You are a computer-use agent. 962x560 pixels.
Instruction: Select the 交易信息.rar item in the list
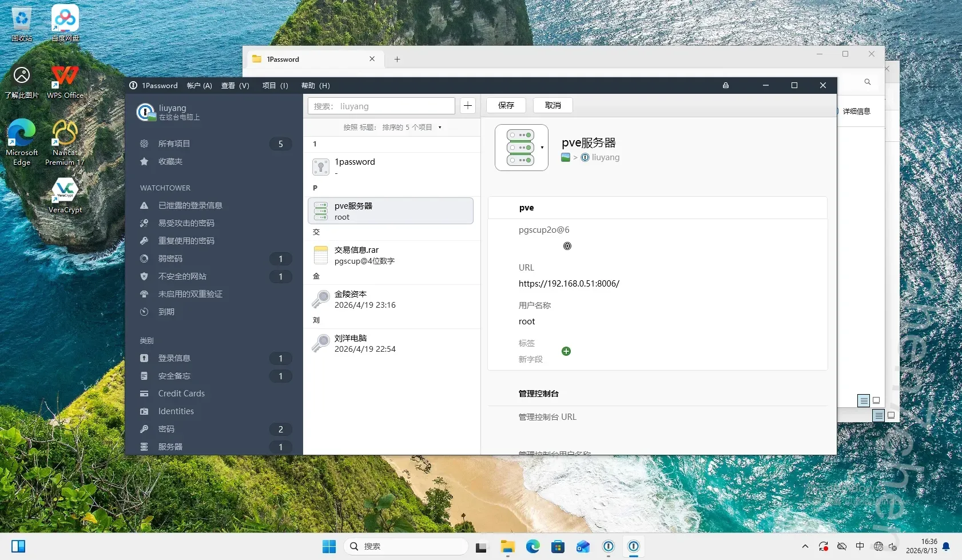pos(391,255)
